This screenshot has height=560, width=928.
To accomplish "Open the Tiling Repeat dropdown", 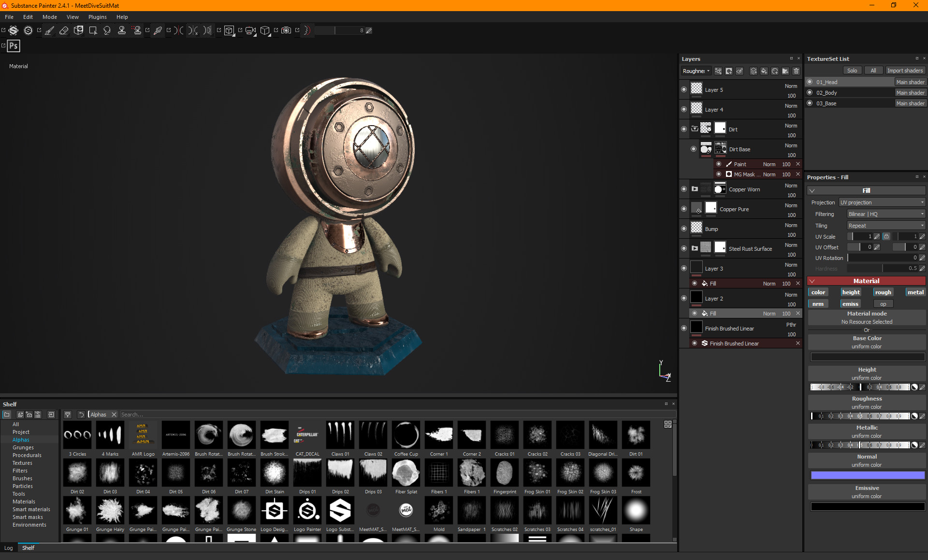I will click(x=886, y=226).
